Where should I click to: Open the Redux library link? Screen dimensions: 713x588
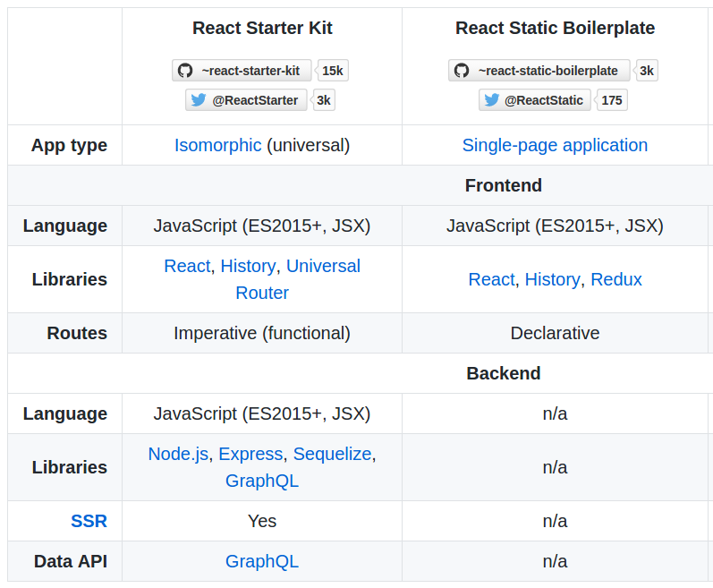tap(615, 279)
